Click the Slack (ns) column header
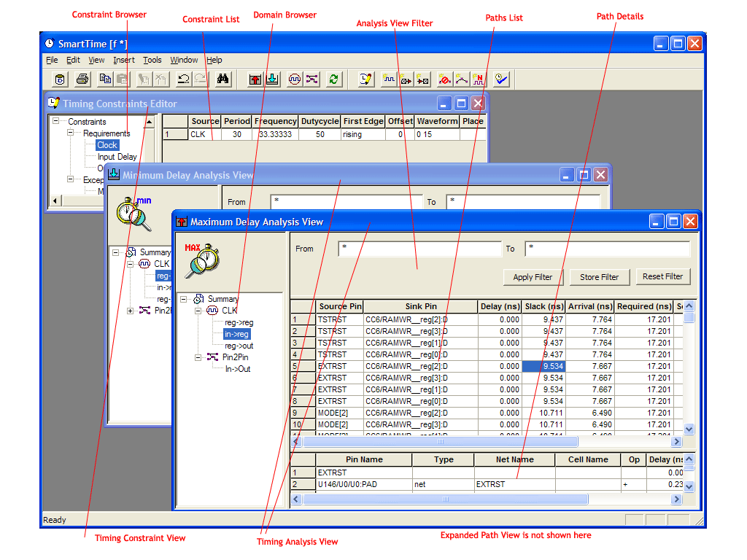747x560 pixels. (x=544, y=307)
